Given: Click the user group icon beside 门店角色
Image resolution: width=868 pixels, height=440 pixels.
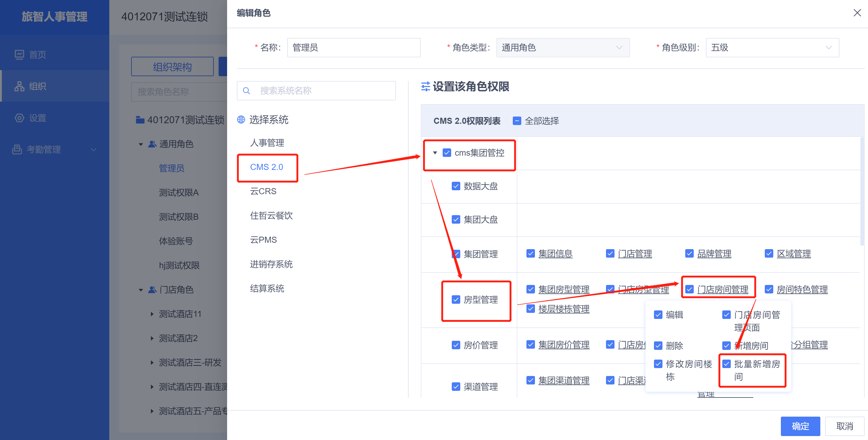Looking at the screenshot, I should pyautogui.click(x=152, y=290).
